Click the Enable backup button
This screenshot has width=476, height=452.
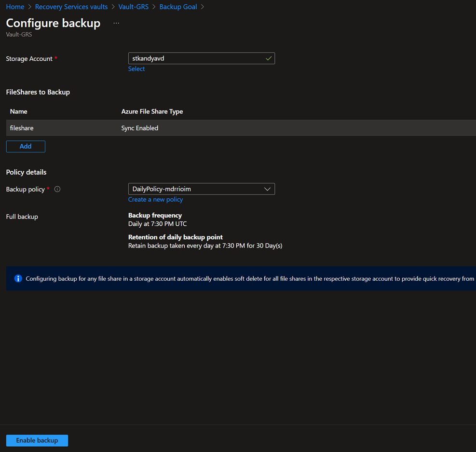click(37, 440)
